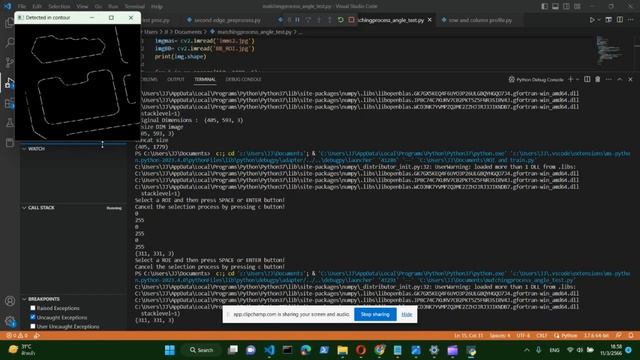Kill the terminal with the trash icon
The height and width of the screenshot is (360, 640).
pyautogui.click(x=598, y=79)
